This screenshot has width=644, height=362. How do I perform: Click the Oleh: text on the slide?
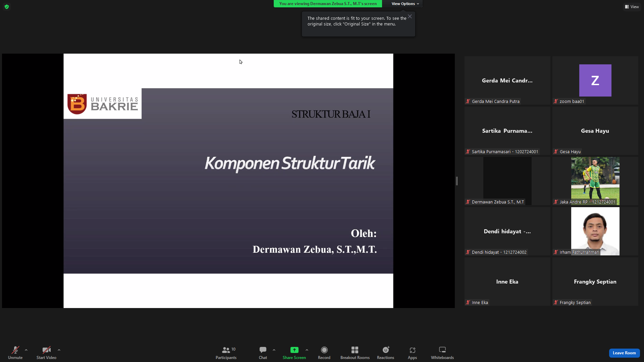[364, 233]
